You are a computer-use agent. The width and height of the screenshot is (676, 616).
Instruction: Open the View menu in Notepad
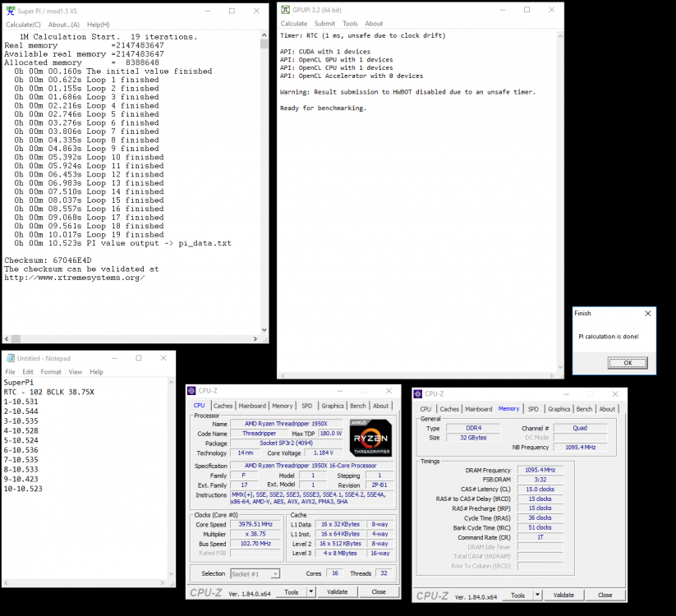[x=76, y=372]
